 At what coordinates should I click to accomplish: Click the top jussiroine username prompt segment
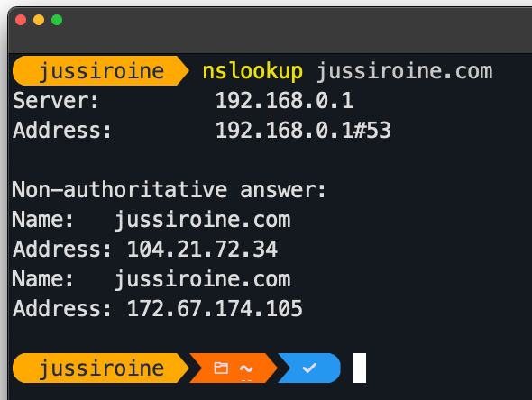click(x=101, y=71)
